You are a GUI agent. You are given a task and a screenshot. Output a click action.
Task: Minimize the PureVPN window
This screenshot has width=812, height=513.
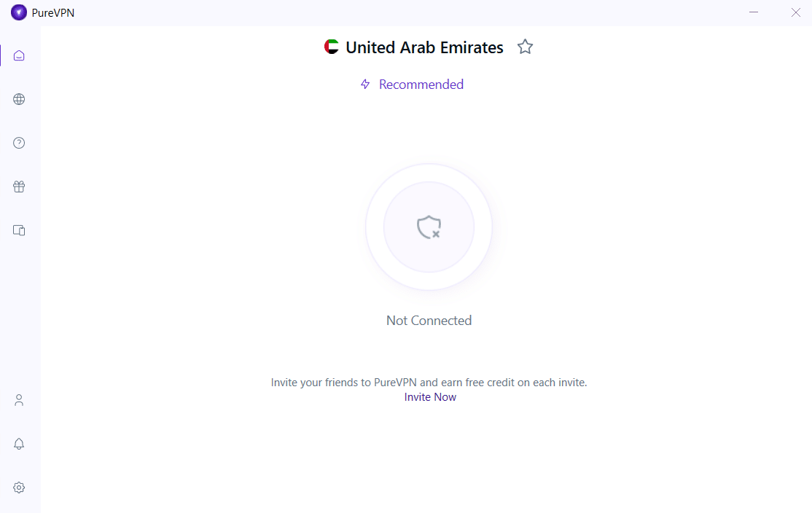[754, 12]
